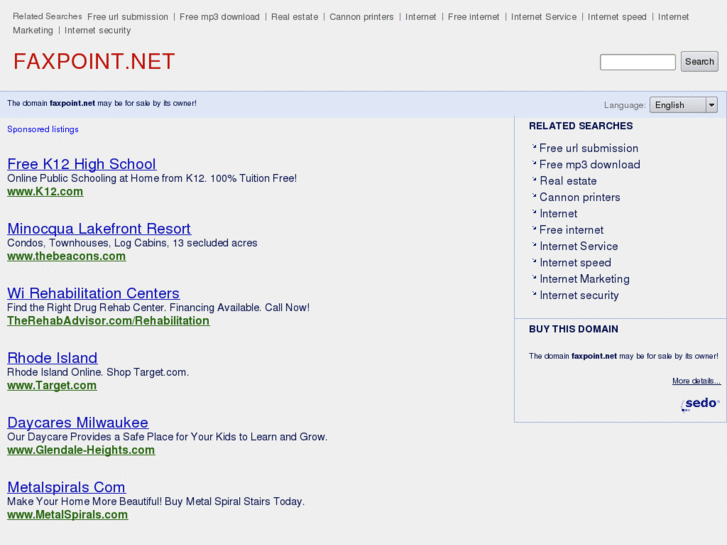Focus the search input field
The height and width of the screenshot is (545, 727).
[638, 62]
